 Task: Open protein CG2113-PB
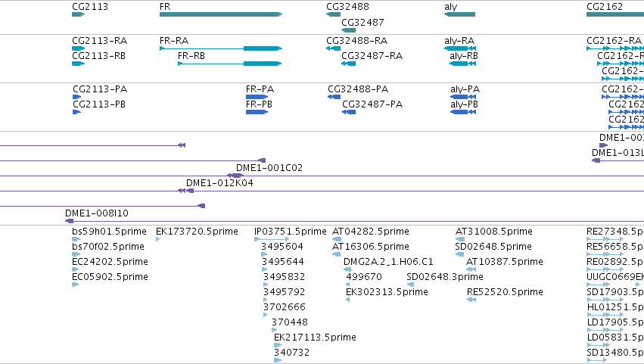click(x=76, y=112)
